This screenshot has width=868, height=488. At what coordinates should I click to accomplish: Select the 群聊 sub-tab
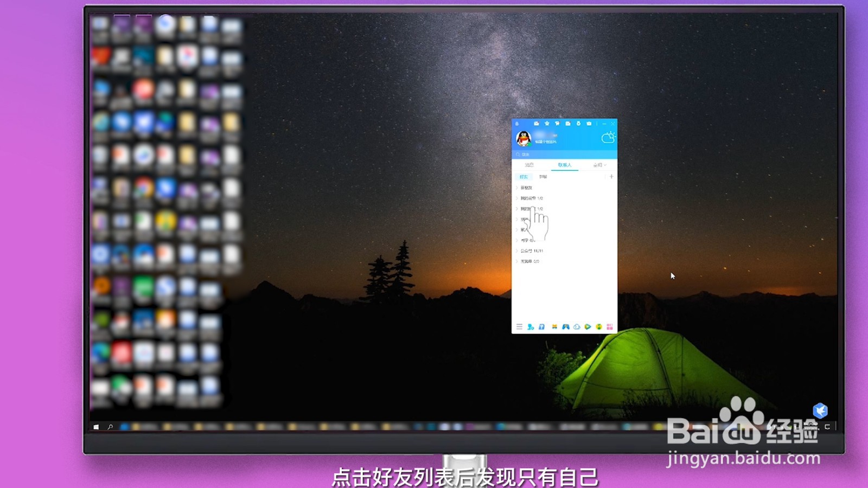(543, 177)
